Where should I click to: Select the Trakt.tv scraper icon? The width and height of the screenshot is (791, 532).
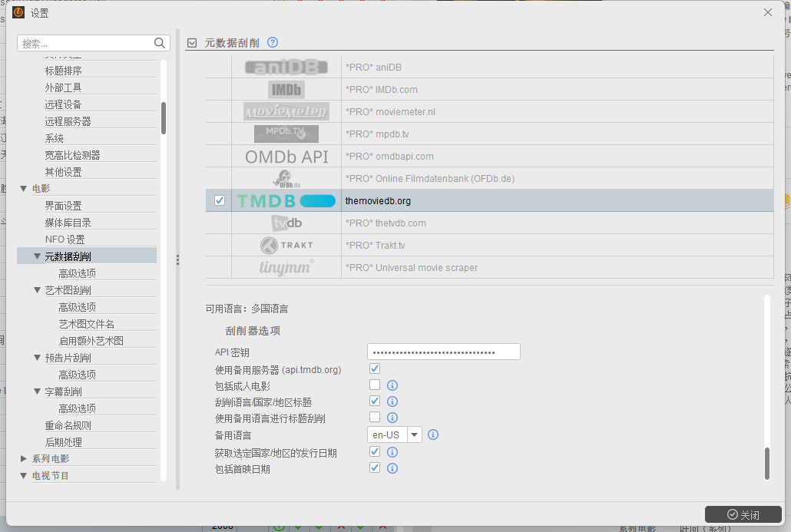285,245
